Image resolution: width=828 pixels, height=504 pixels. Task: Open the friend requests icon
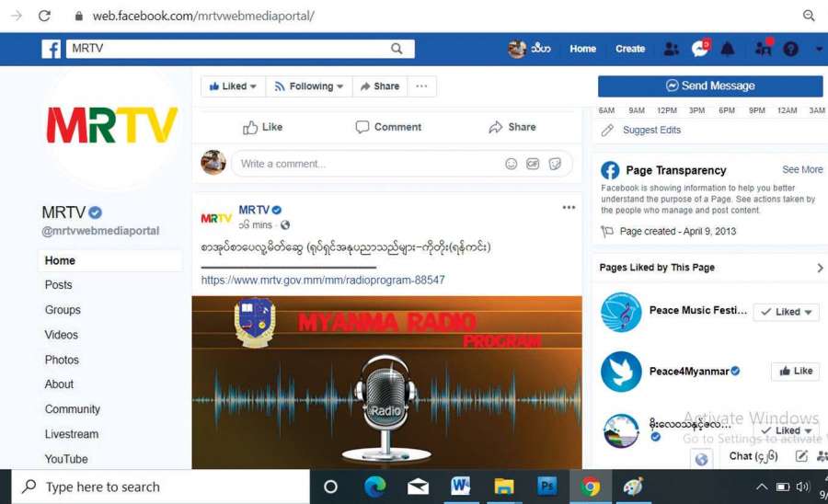point(672,50)
